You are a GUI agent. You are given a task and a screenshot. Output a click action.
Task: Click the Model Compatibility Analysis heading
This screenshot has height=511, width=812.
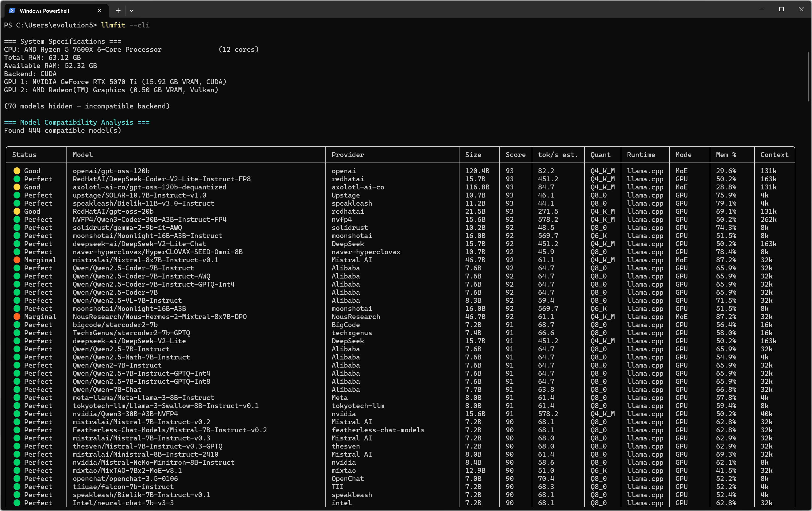[x=77, y=123]
